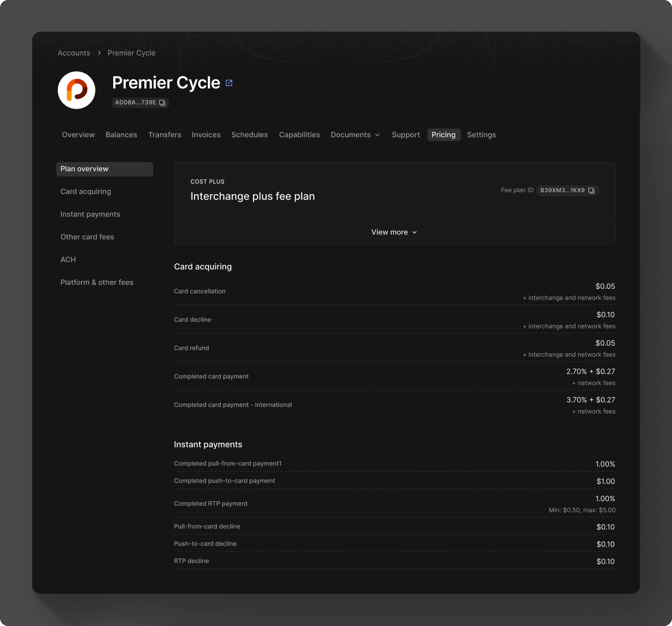Jump to Card acquiring sidebar section

[86, 192]
